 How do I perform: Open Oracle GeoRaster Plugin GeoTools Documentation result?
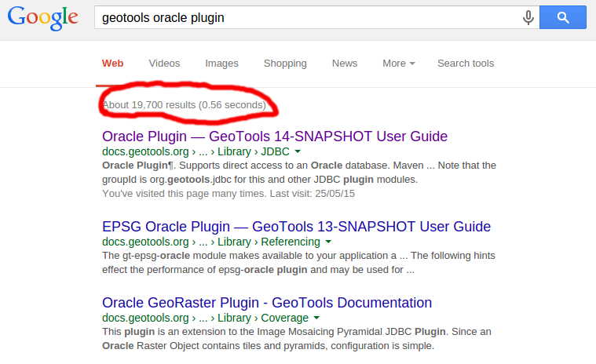click(x=267, y=303)
